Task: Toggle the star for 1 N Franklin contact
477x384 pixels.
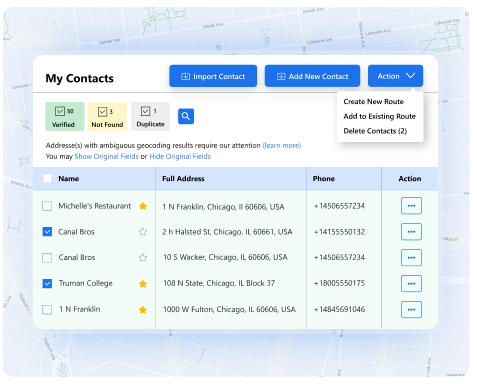Action: pos(143,310)
